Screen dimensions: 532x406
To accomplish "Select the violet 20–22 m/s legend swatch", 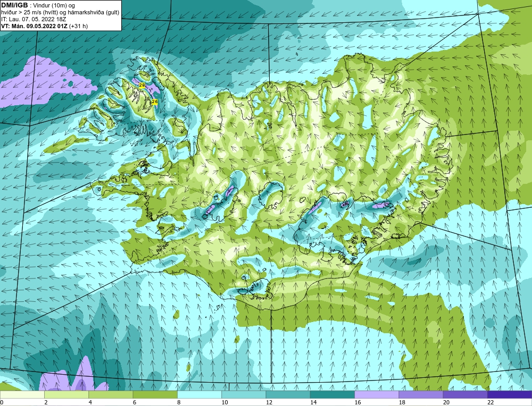I will [465, 395].
